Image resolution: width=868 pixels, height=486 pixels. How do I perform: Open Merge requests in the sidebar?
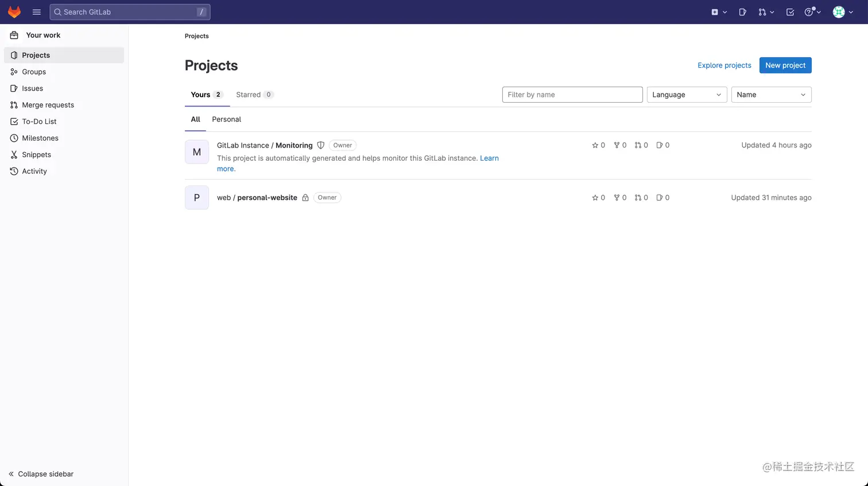point(64,105)
